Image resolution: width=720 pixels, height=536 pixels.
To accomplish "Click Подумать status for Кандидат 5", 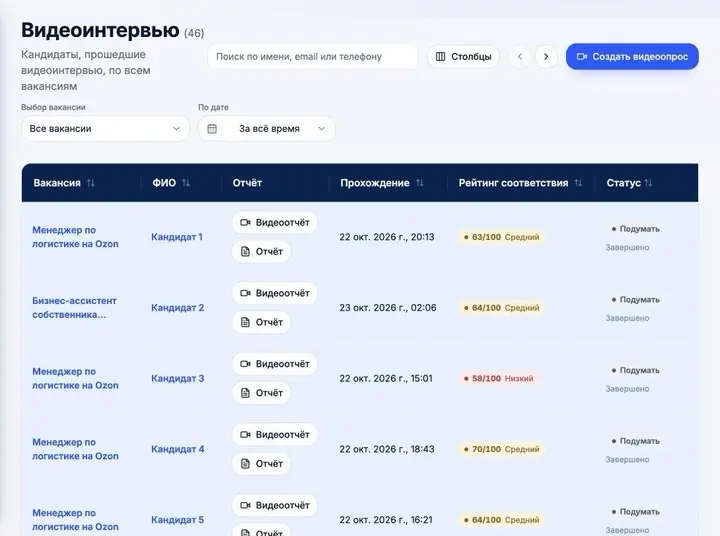I will pos(636,512).
